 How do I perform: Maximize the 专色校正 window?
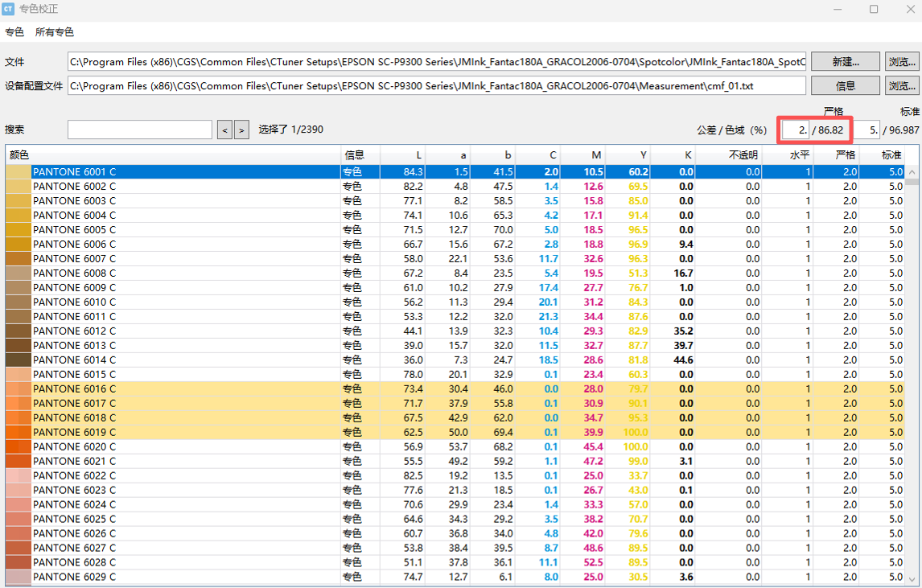[x=874, y=9]
